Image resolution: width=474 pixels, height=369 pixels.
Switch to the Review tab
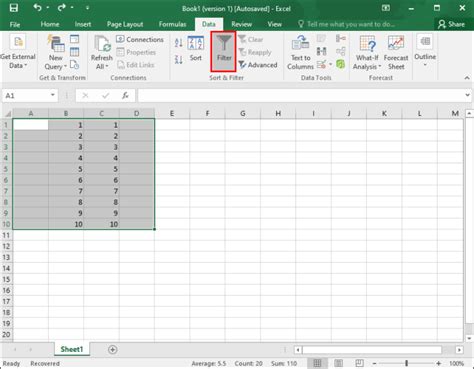(242, 24)
